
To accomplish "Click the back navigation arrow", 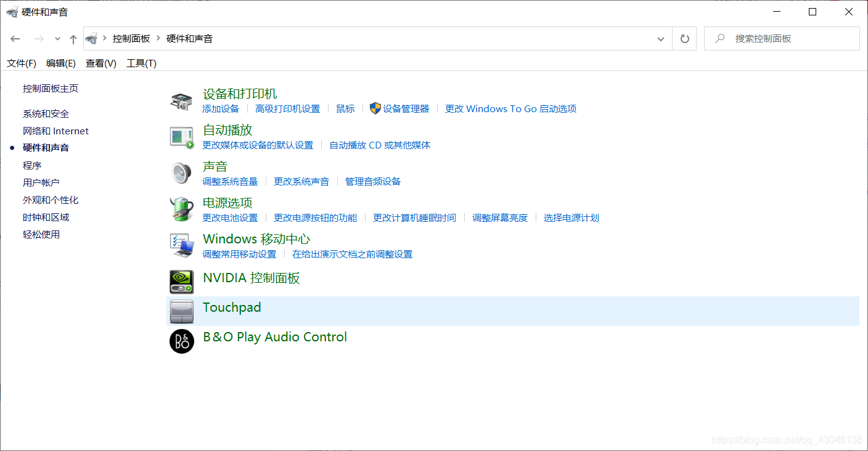I will pyautogui.click(x=15, y=39).
